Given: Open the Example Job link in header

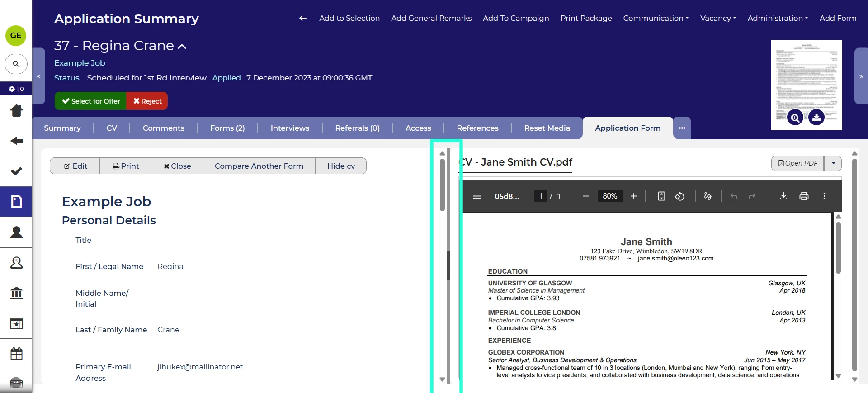Looking at the screenshot, I should [80, 63].
